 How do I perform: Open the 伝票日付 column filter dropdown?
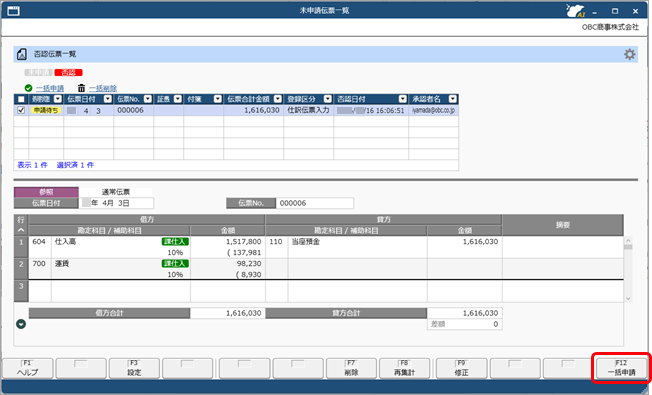pos(108,99)
